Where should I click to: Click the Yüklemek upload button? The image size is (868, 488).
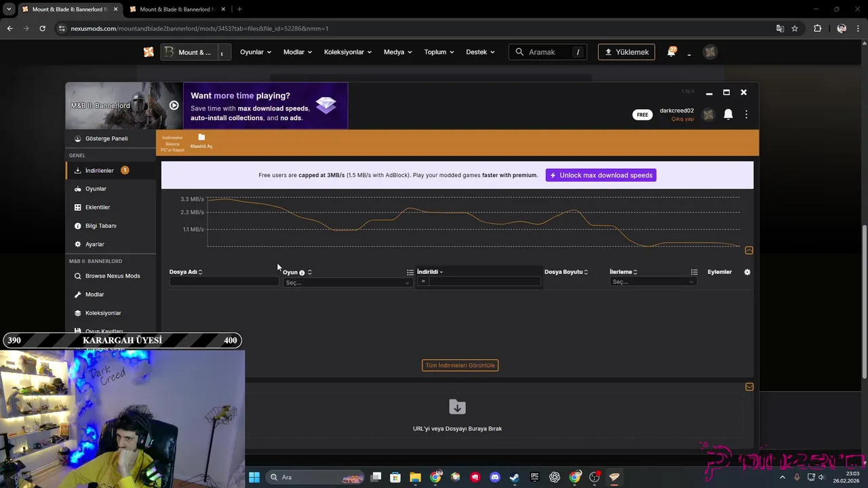point(627,52)
